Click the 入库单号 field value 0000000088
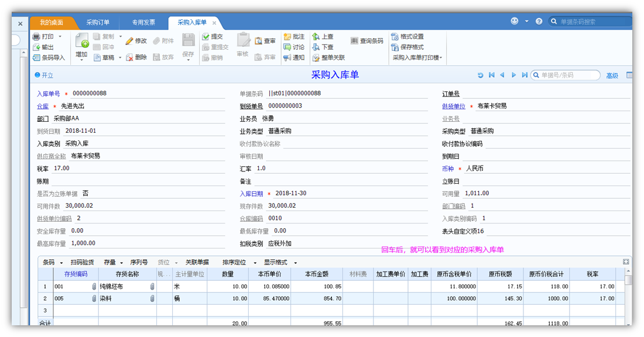Image resolution: width=644 pixels, height=337 pixels. [x=90, y=93]
